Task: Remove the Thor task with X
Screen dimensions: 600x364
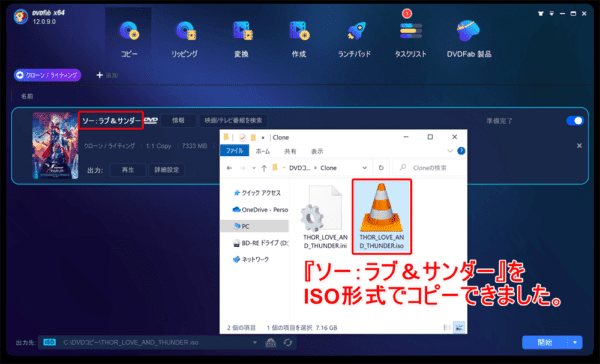Action: pos(579,145)
